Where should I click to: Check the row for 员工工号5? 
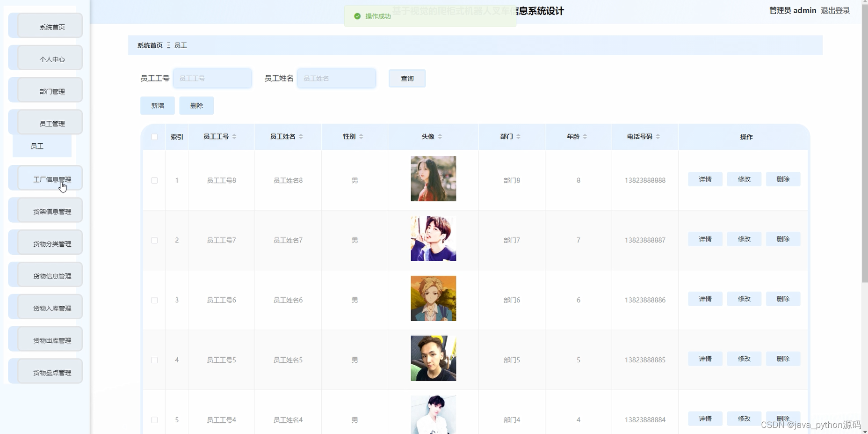(154, 360)
